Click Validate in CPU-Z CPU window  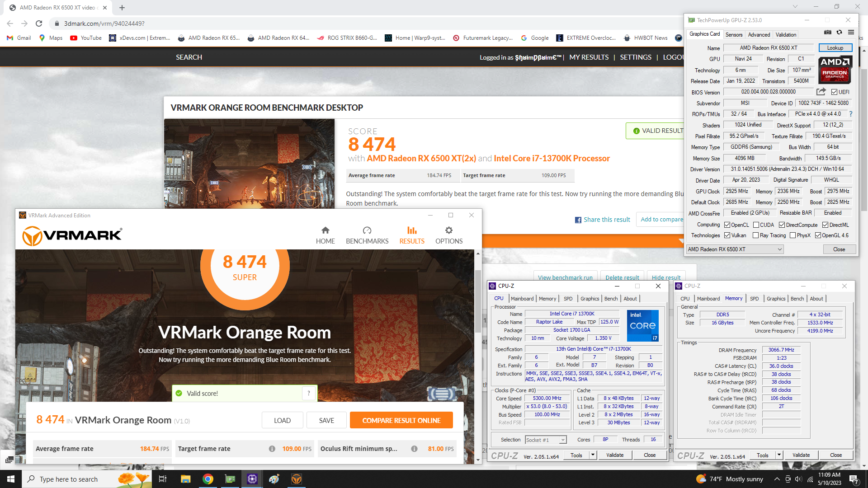coord(615,455)
